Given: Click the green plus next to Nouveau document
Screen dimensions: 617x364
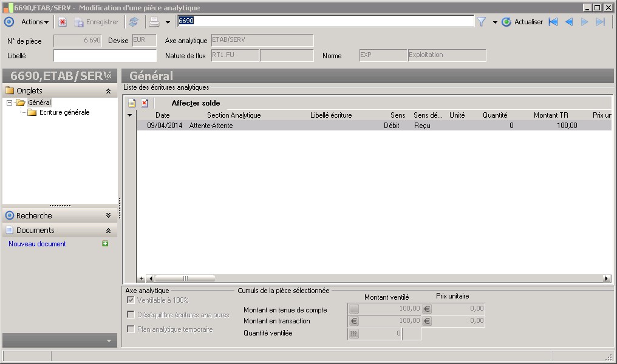Looking at the screenshot, I should click(105, 244).
